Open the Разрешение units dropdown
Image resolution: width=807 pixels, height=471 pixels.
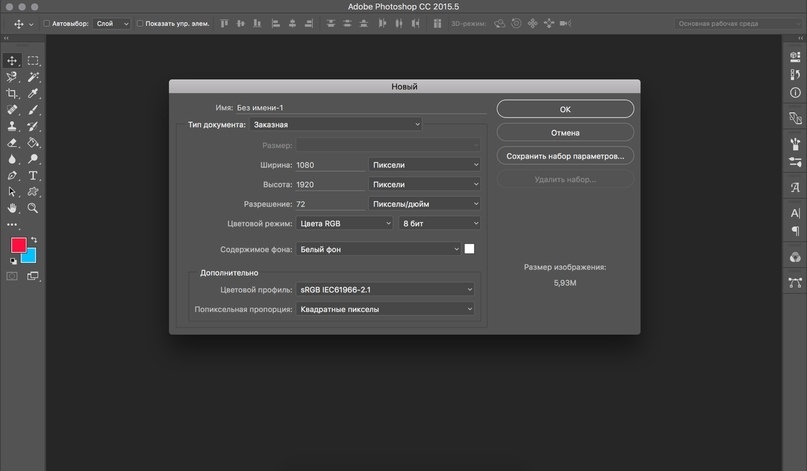click(425, 204)
